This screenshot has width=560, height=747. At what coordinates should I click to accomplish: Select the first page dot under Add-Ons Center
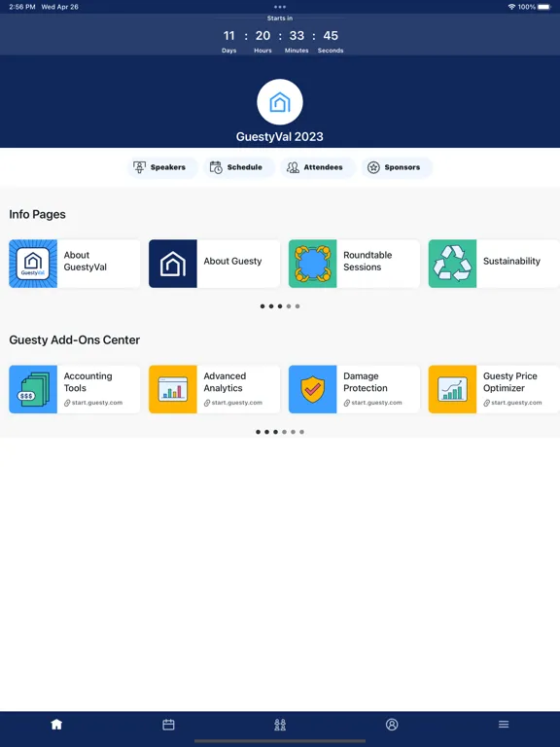(258, 432)
